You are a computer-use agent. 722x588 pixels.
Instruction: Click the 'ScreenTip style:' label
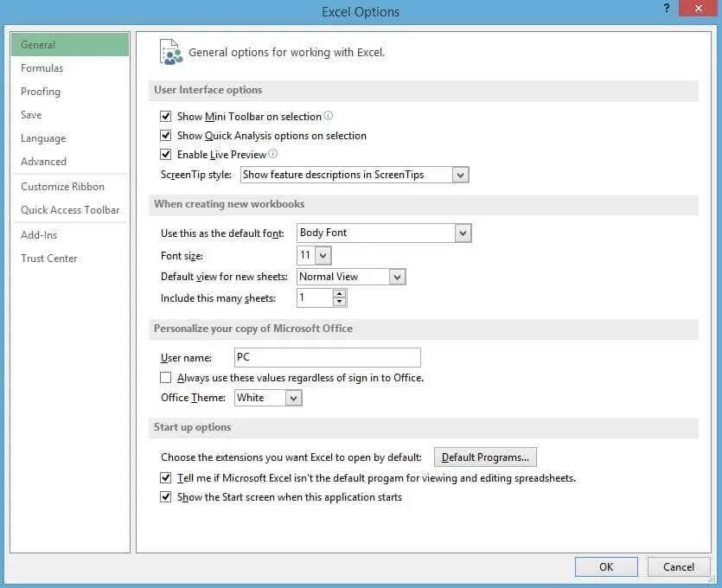click(196, 175)
